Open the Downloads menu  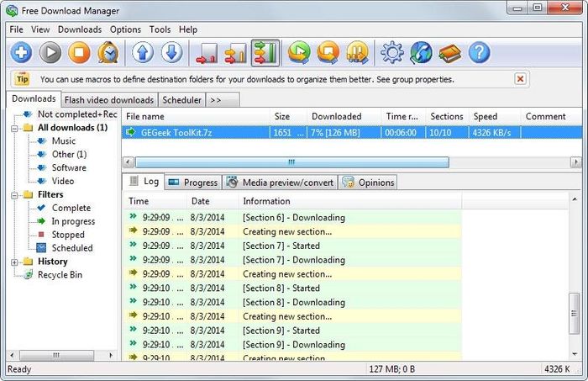point(80,29)
